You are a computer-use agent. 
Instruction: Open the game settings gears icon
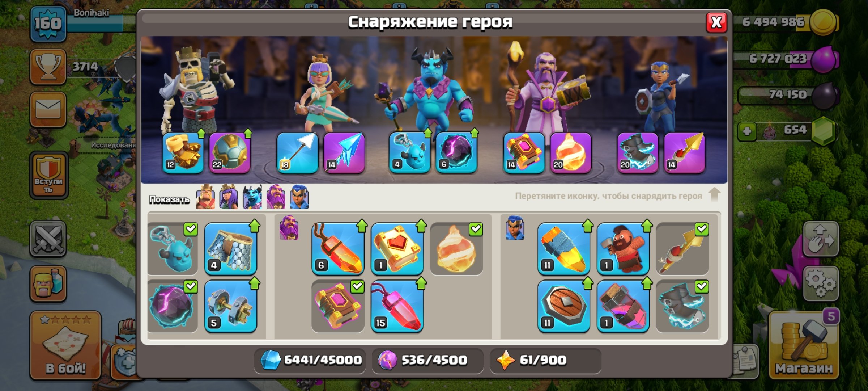point(820,283)
